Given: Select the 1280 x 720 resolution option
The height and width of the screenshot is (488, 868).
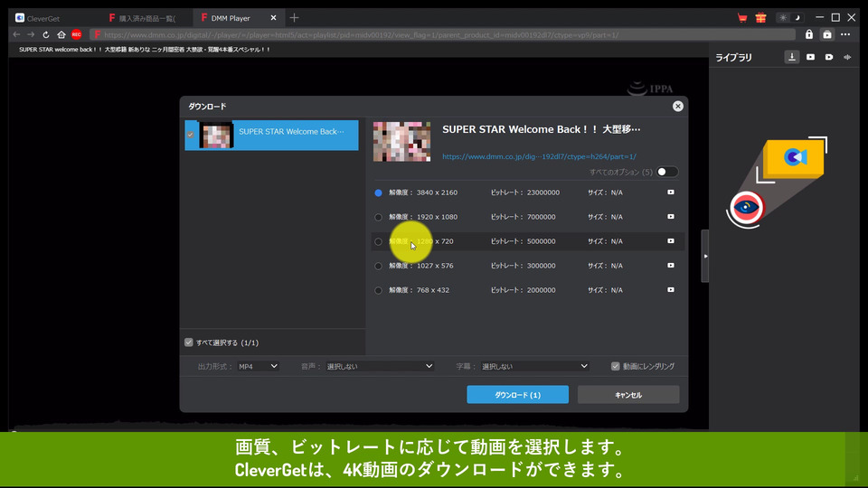Looking at the screenshot, I should coord(378,241).
